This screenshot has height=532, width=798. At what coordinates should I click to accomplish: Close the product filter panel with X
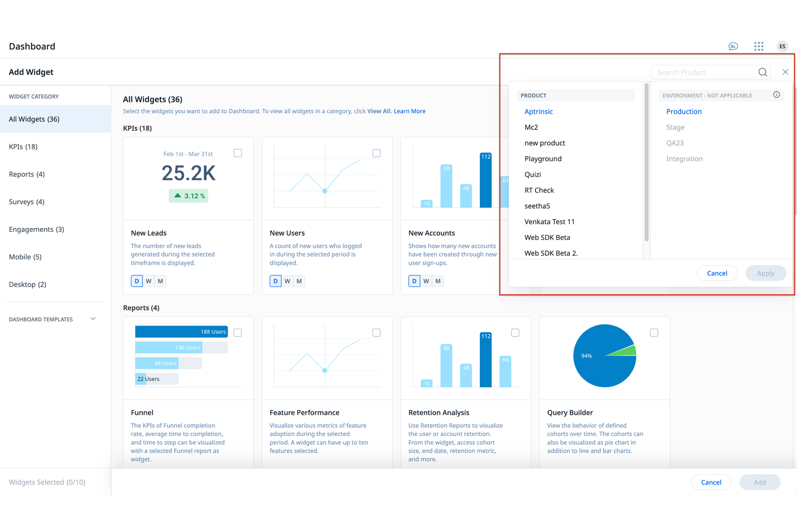pyautogui.click(x=785, y=71)
